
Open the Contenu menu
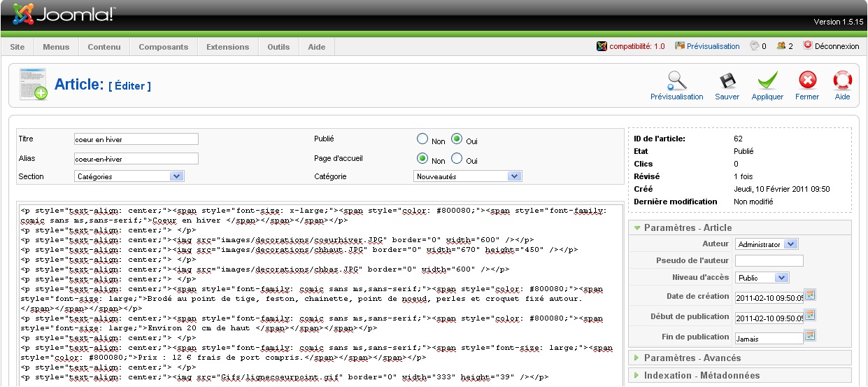(x=104, y=47)
